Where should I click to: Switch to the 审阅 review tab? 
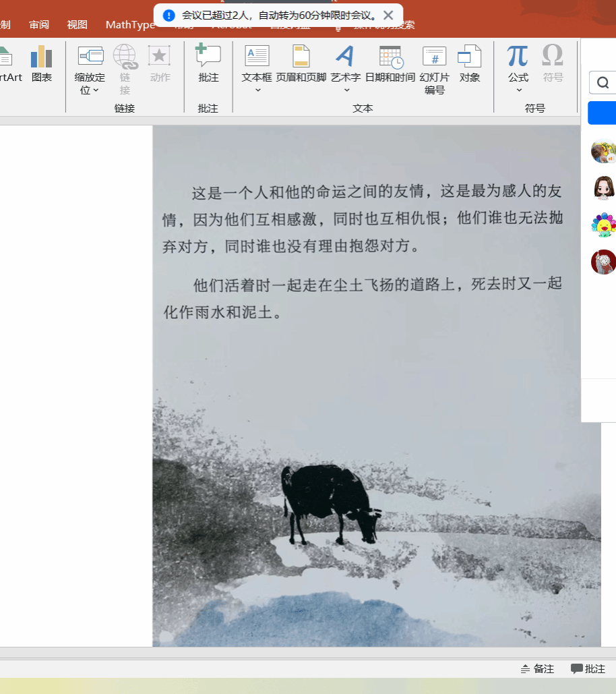tap(39, 25)
